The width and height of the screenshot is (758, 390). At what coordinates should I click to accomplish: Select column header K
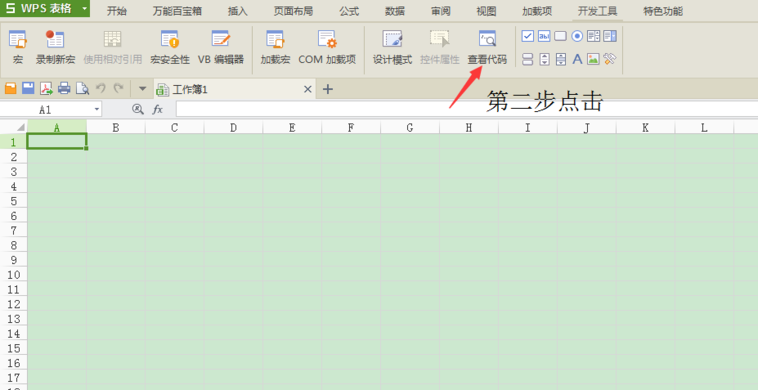(645, 127)
